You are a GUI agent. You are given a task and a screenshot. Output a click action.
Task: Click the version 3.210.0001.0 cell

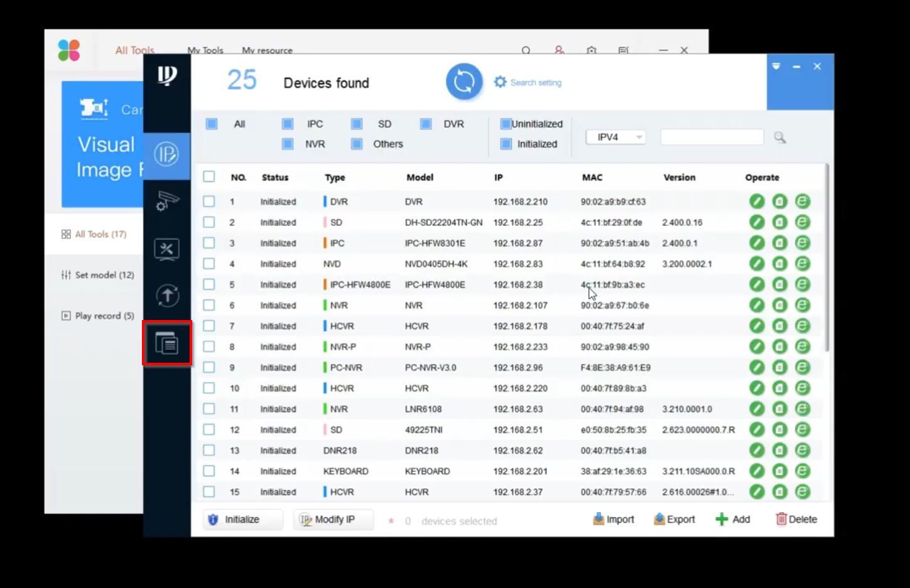click(687, 409)
